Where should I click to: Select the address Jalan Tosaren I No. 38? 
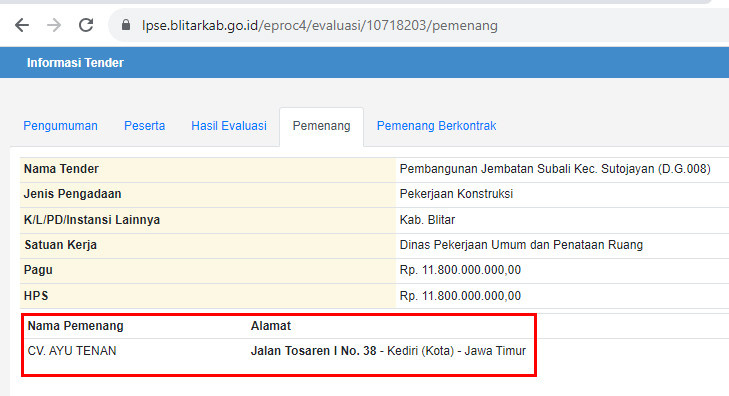pyautogui.click(x=313, y=351)
